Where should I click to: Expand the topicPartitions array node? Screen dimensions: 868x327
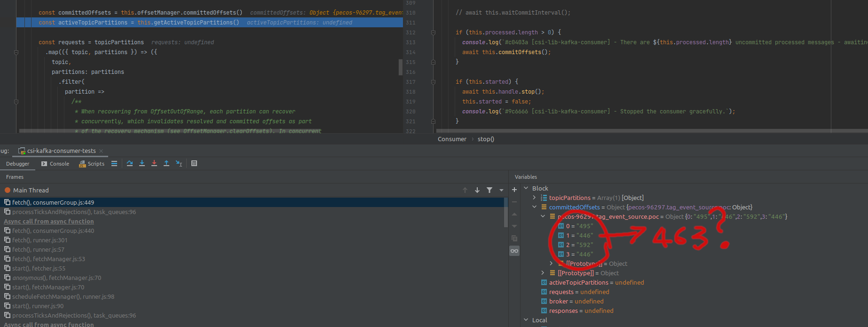click(535, 198)
